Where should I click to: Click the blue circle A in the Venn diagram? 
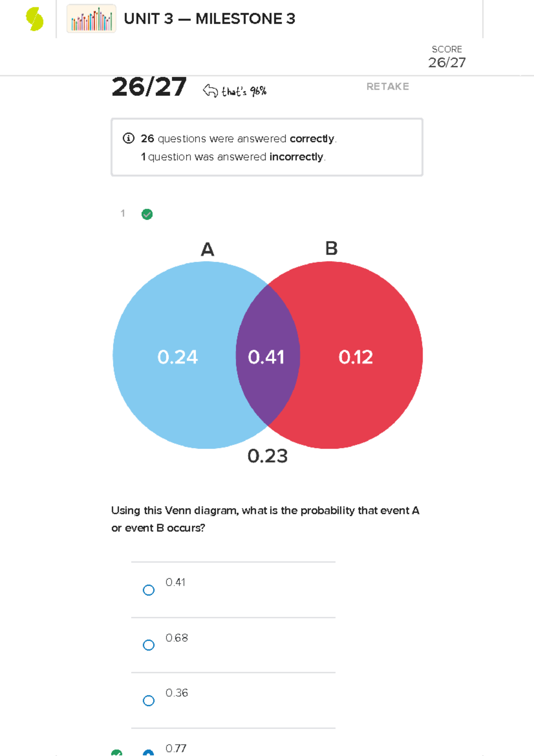178,357
